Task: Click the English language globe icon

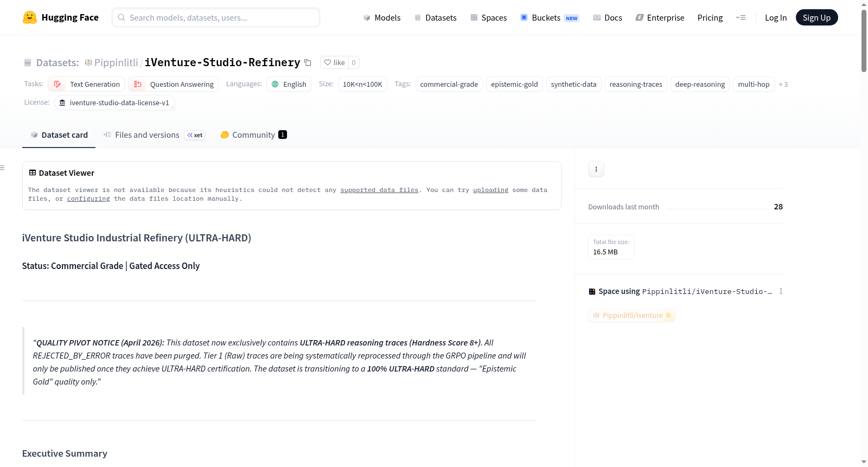Action: point(275,84)
